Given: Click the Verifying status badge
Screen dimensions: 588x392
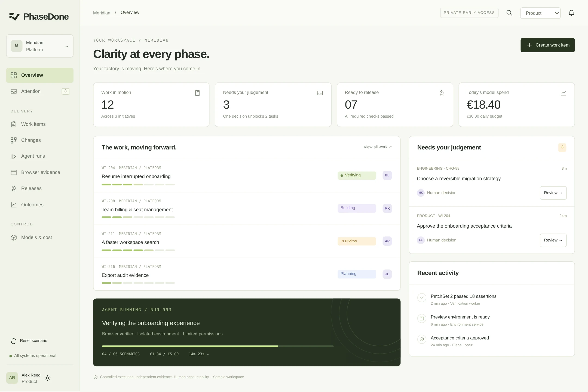Looking at the screenshot, I should tap(357, 175).
